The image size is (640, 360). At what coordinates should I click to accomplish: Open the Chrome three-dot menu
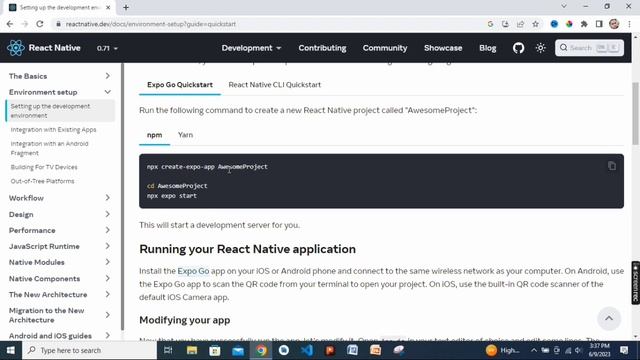[629, 24]
